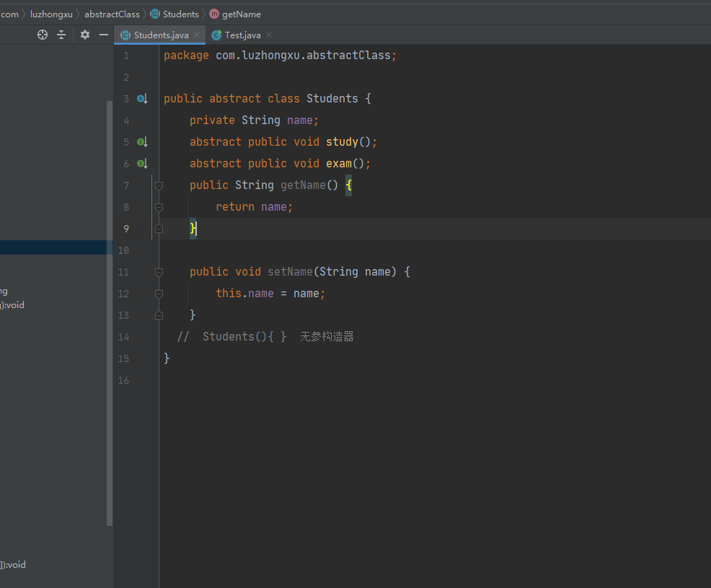Click the implemented-method gutter marker beside study()

click(x=142, y=142)
